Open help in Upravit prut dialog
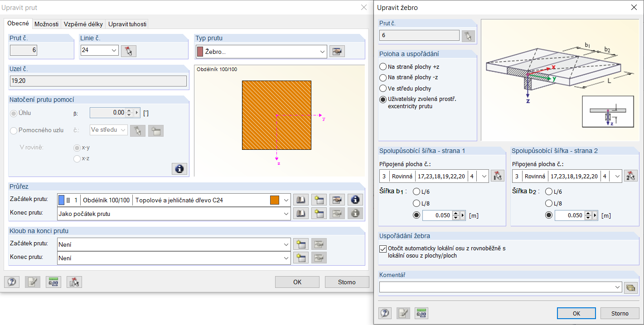The width and height of the screenshot is (644, 325). tap(12, 282)
